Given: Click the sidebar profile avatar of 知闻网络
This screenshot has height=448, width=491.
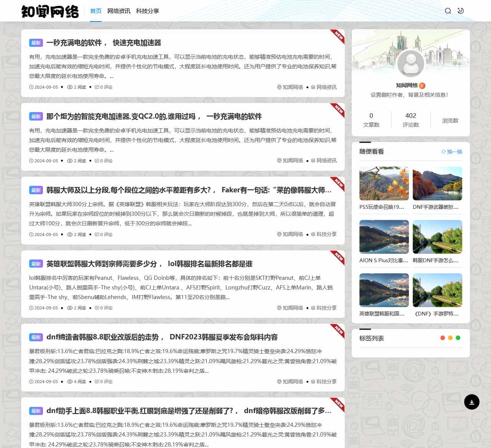Looking at the screenshot, I should point(411,63).
